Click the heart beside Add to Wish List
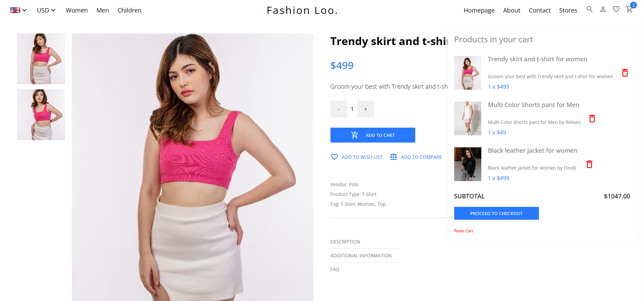This screenshot has width=644, height=301. tap(335, 157)
